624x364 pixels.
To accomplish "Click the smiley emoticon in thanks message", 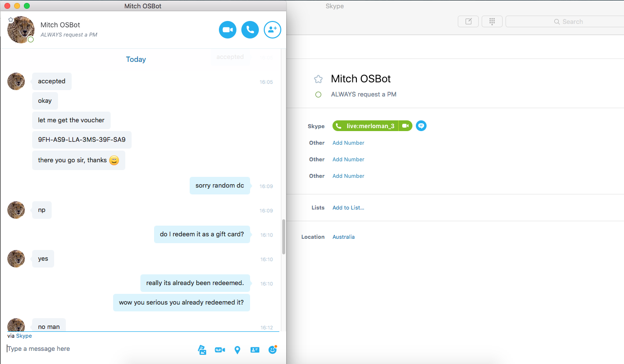I will [114, 160].
